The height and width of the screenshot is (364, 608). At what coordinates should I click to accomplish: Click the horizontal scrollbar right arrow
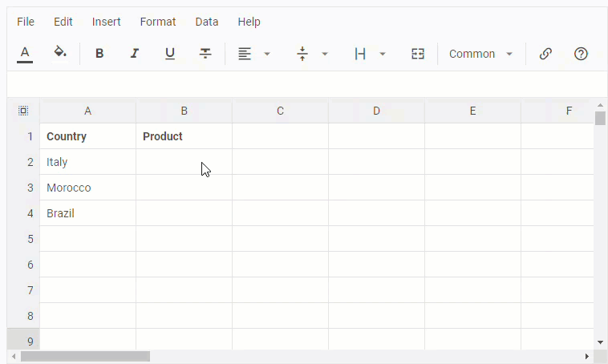tap(587, 356)
